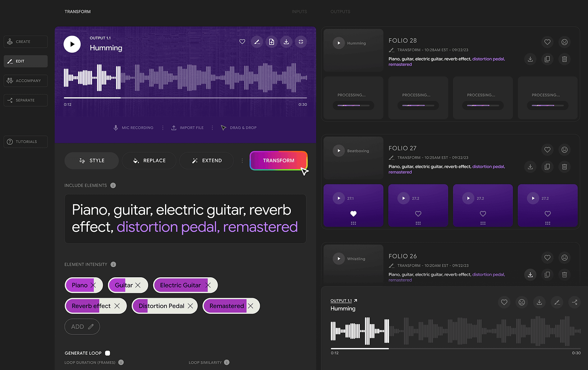Open the Tutorials section

click(x=25, y=142)
